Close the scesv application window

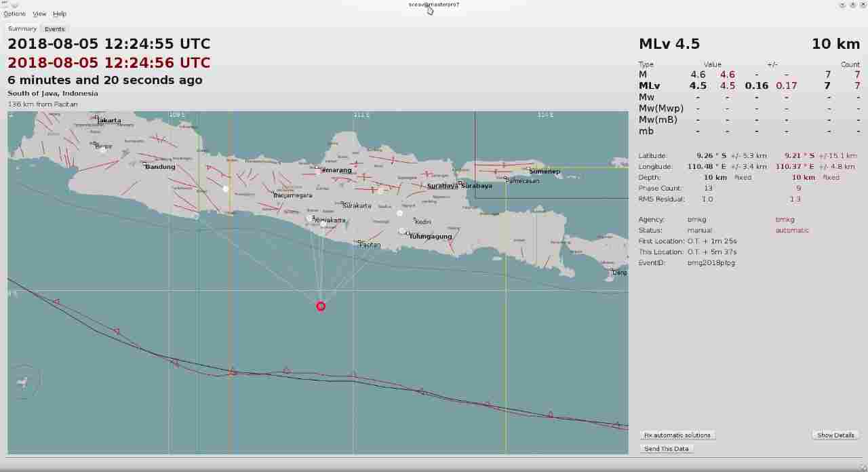863,5
